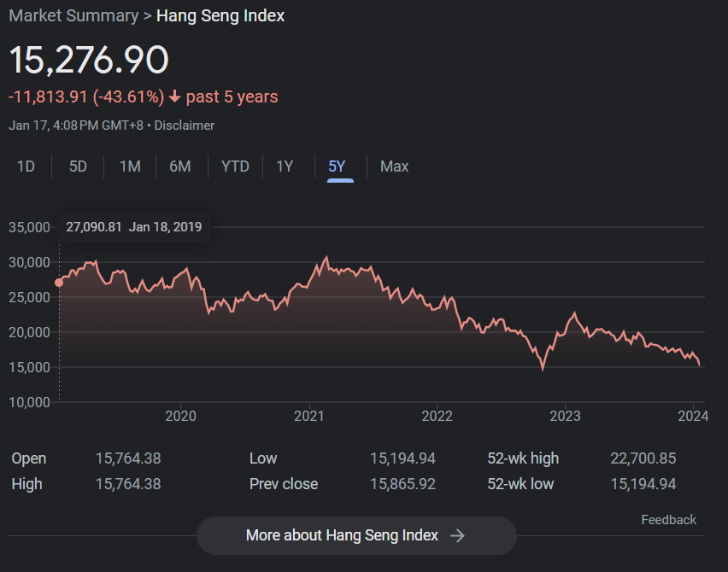This screenshot has height=572, width=728.
Task: Click the 2021 x-axis label
Action: [x=309, y=416]
